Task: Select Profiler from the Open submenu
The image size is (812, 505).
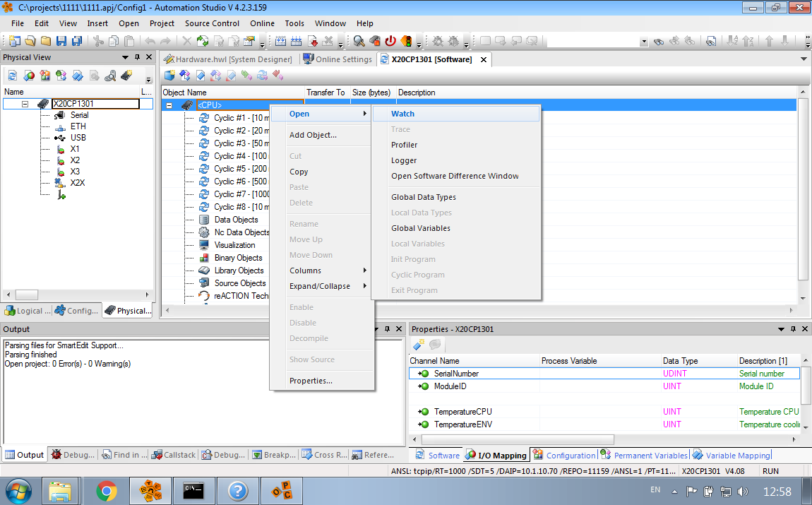Action: (x=455, y=145)
